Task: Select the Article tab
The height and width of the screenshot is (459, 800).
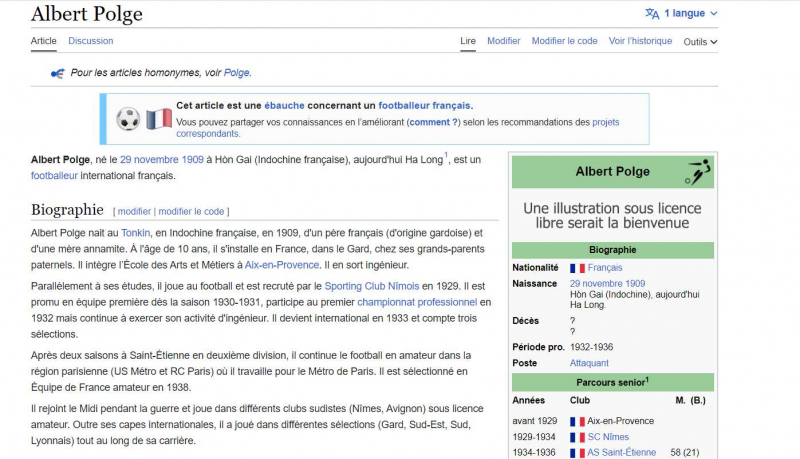Action: (x=43, y=41)
